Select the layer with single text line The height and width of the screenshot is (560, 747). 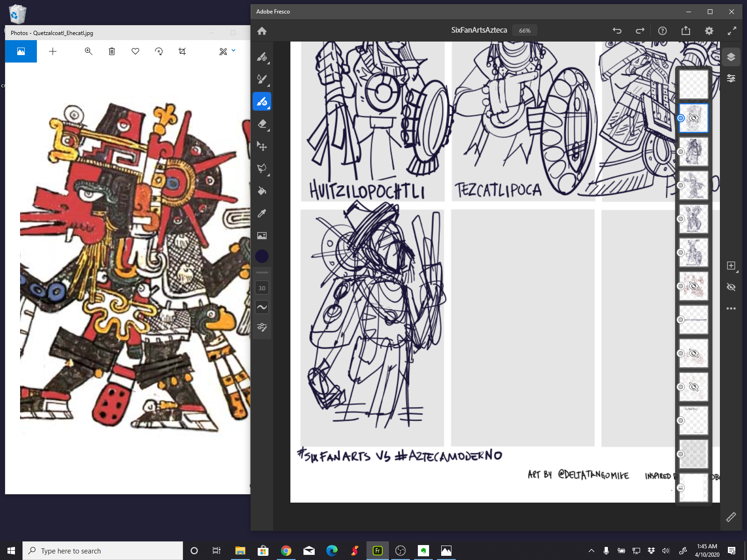[693, 320]
